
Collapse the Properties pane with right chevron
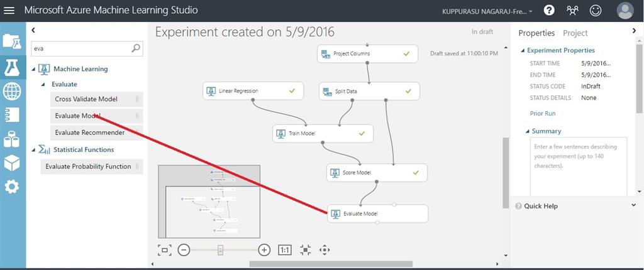pos(634,30)
